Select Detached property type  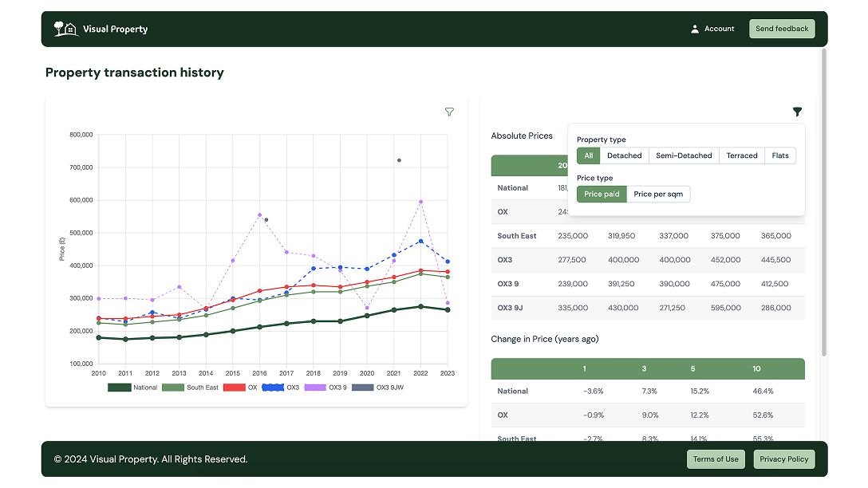(625, 155)
